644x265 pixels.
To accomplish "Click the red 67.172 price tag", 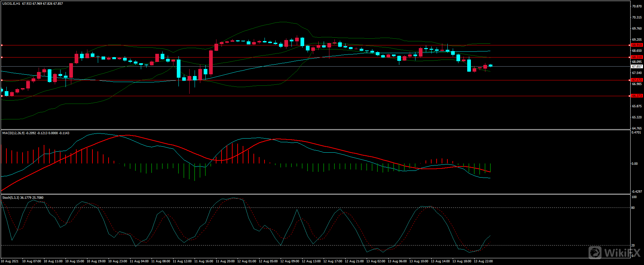I will pos(637,80).
